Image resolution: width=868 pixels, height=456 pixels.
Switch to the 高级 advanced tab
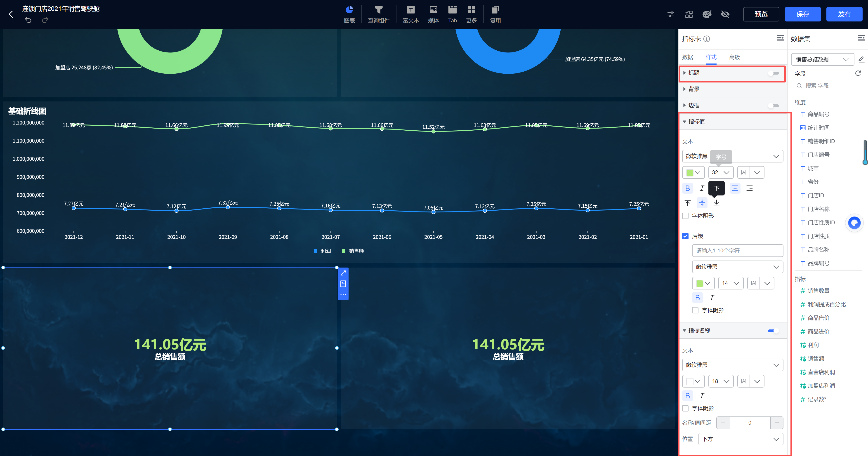click(734, 57)
